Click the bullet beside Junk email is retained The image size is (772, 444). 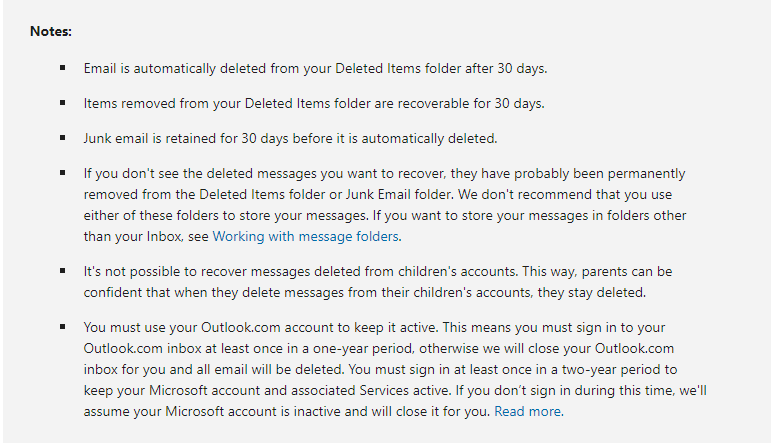coord(63,137)
